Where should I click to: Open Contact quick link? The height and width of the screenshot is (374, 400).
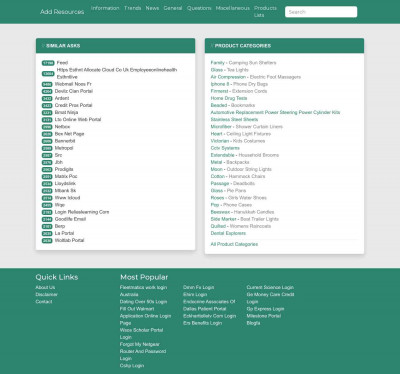(44, 302)
